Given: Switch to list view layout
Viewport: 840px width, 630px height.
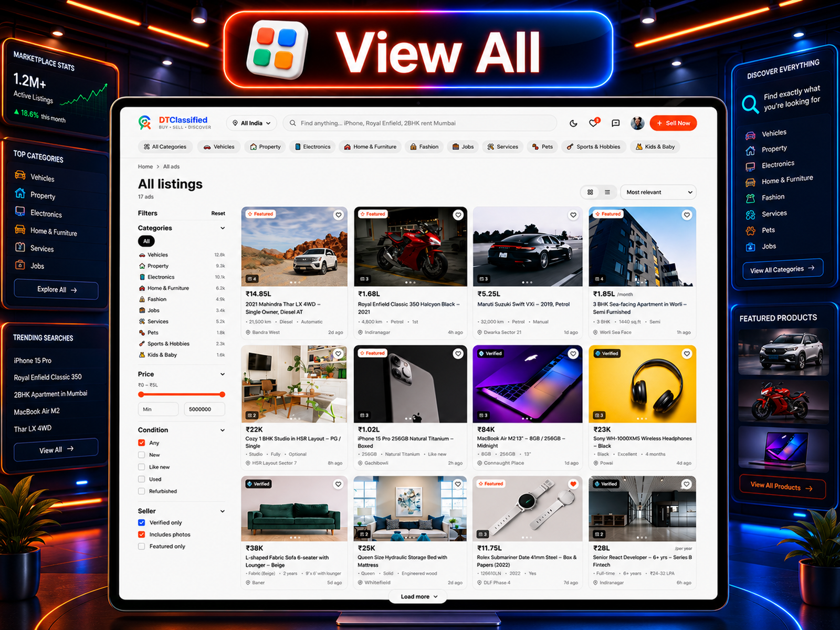Looking at the screenshot, I should 607,192.
